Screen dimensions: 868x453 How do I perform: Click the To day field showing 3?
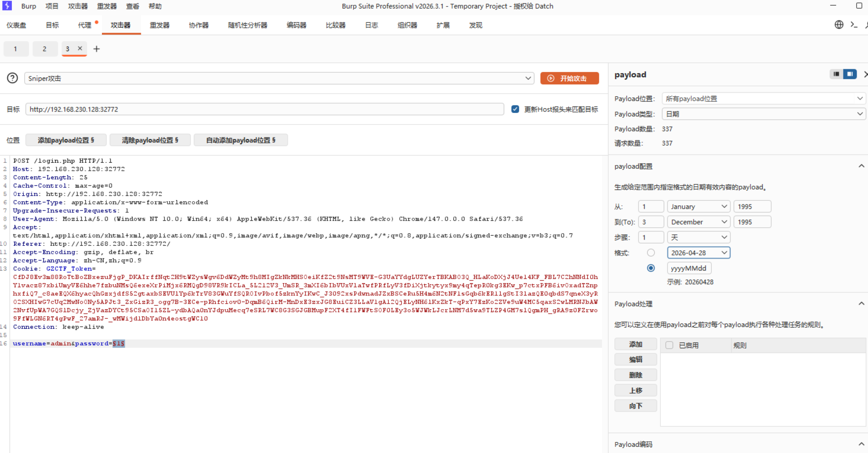coord(651,222)
